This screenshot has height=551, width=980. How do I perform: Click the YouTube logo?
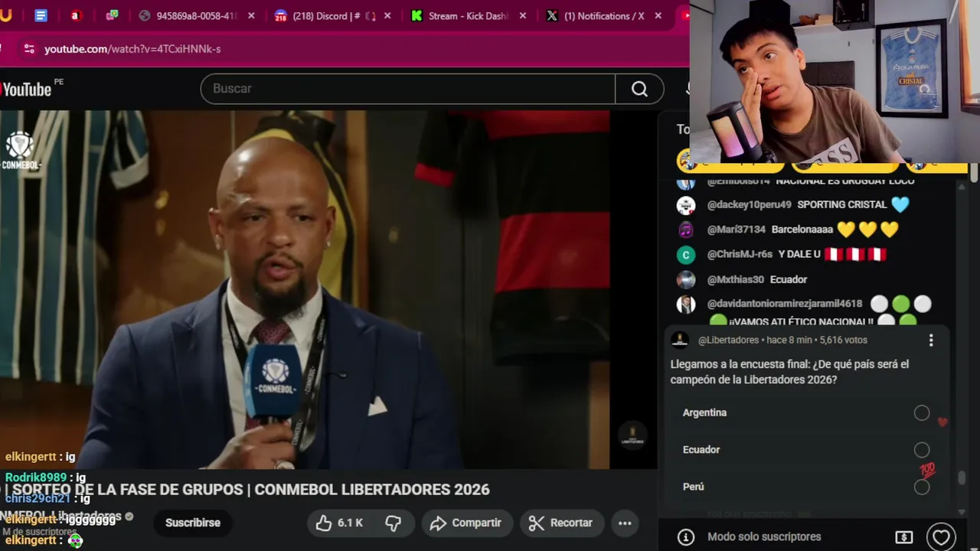(27, 89)
